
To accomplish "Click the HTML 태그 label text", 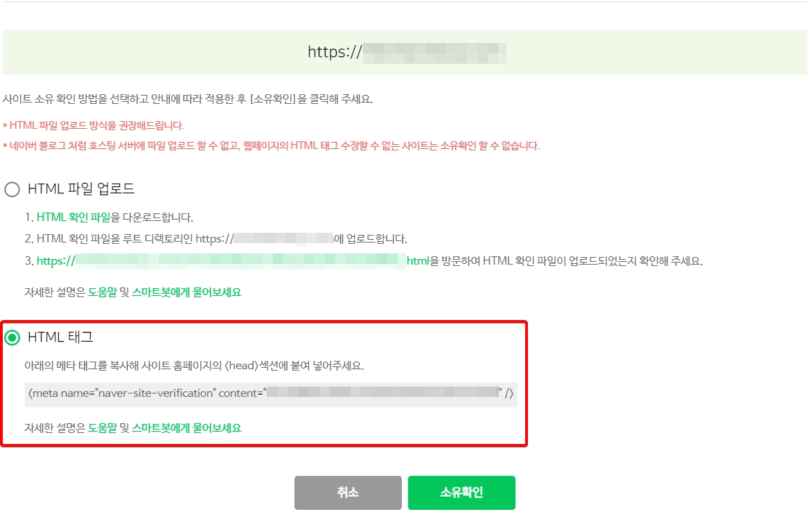I will click(60, 337).
